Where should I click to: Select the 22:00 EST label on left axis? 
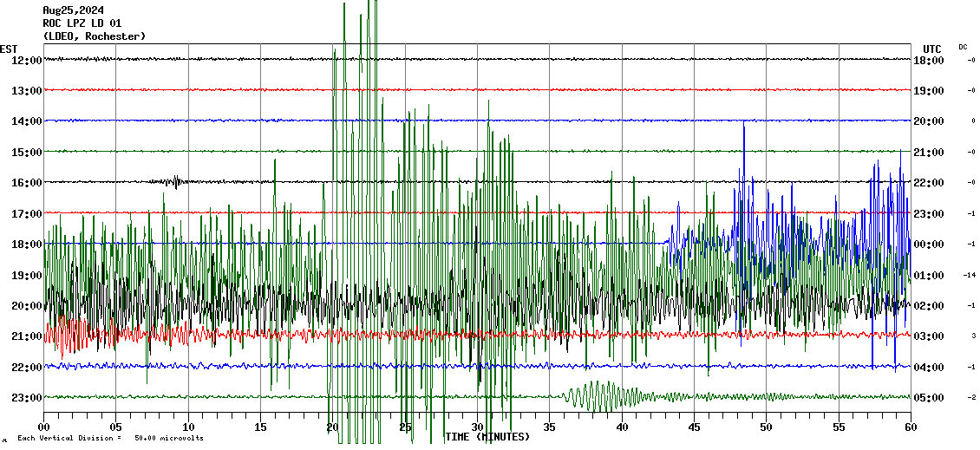coord(26,368)
